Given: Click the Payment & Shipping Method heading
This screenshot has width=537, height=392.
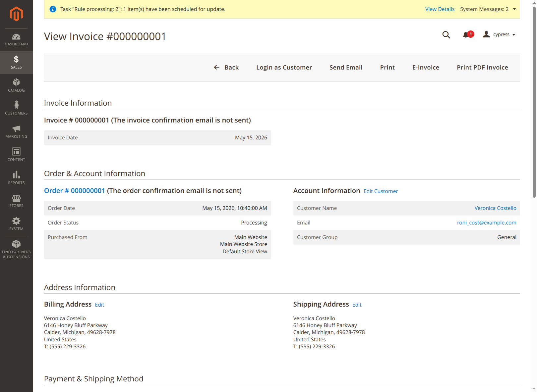Looking at the screenshot, I should [93, 379].
